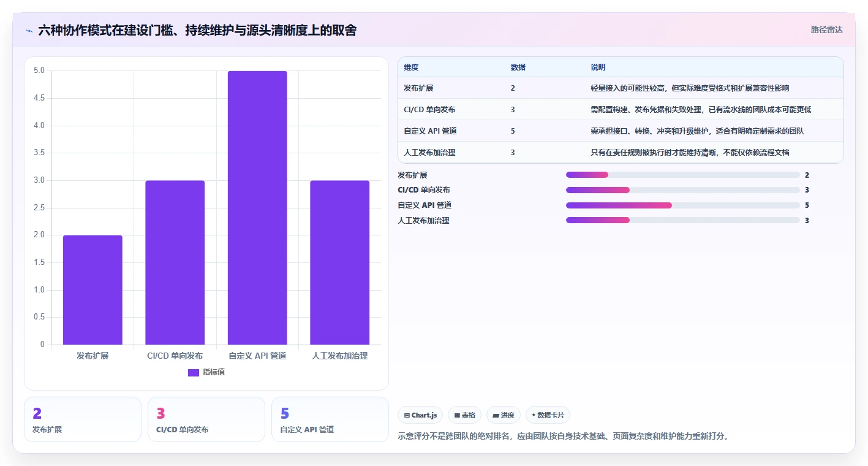Click the 发布扩展 bar in the chart

click(92, 290)
